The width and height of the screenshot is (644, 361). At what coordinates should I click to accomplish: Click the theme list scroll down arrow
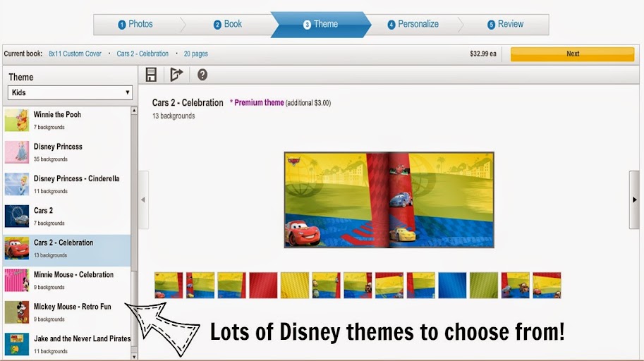[134, 357]
